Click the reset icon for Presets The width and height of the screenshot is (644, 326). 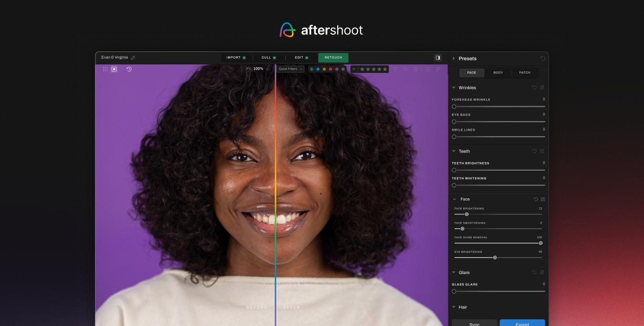coord(542,59)
